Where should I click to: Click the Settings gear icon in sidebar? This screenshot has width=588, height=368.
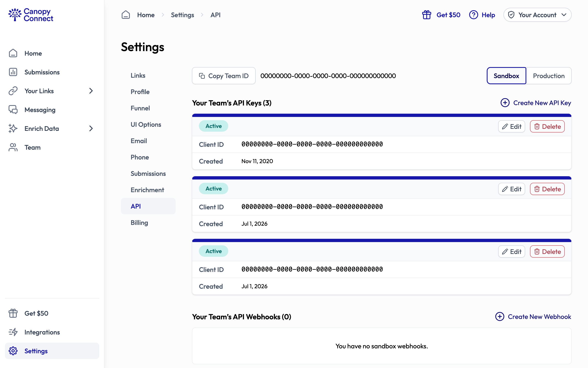(13, 351)
